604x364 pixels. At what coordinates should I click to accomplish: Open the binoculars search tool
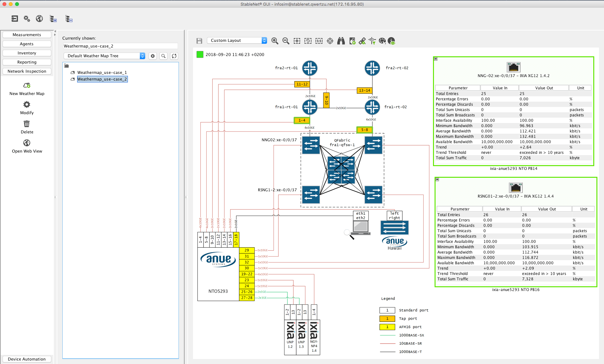point(341,41)
